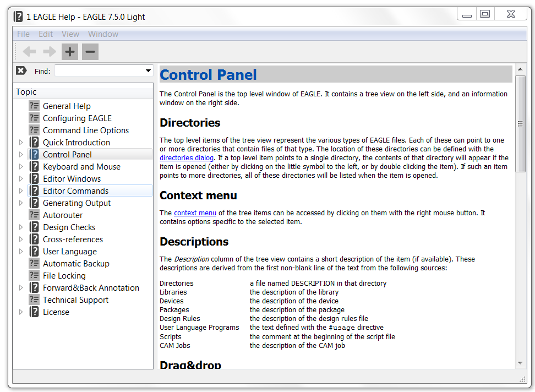Viewport: 535px width, 392px height.
Task: Click the Forward navigation arrow
Action: click(x=50, y=52)
